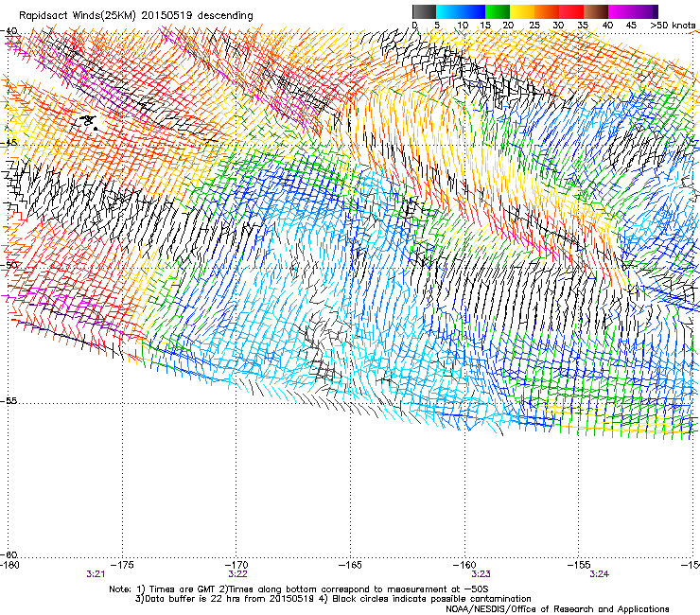Click the '3)Data buffer is 22 hrs' footnote line
Image resolution: width=700 pixels, height=615 pixels.
coord(333,599)
